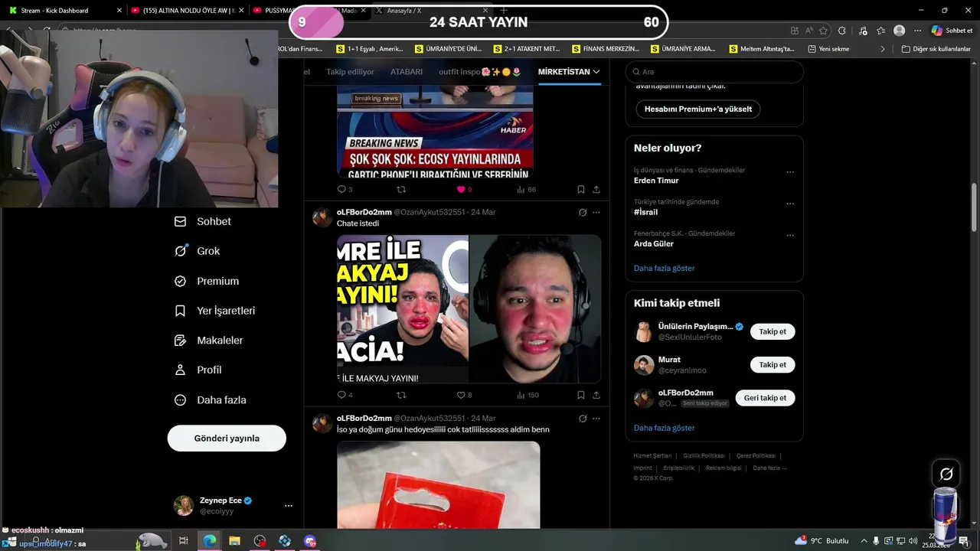View stats showing 150 views
This screenshot has height=551, width=980.
point(528,395)
